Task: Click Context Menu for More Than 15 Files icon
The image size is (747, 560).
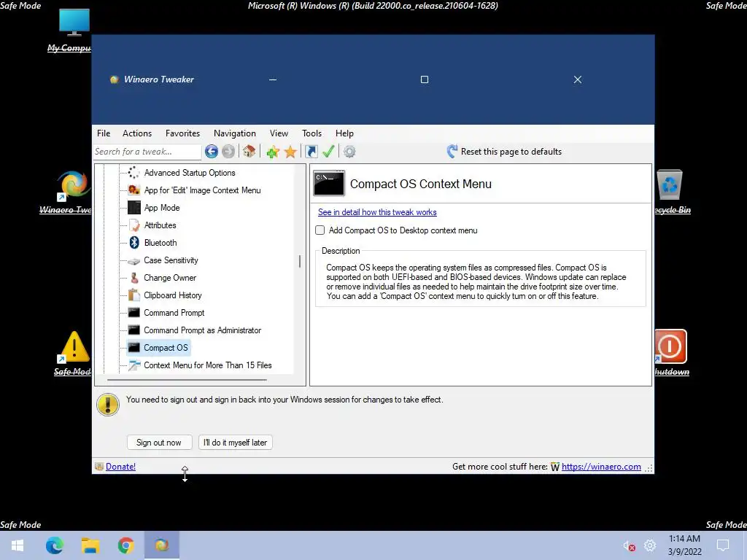Action: (x=134, y=365)
